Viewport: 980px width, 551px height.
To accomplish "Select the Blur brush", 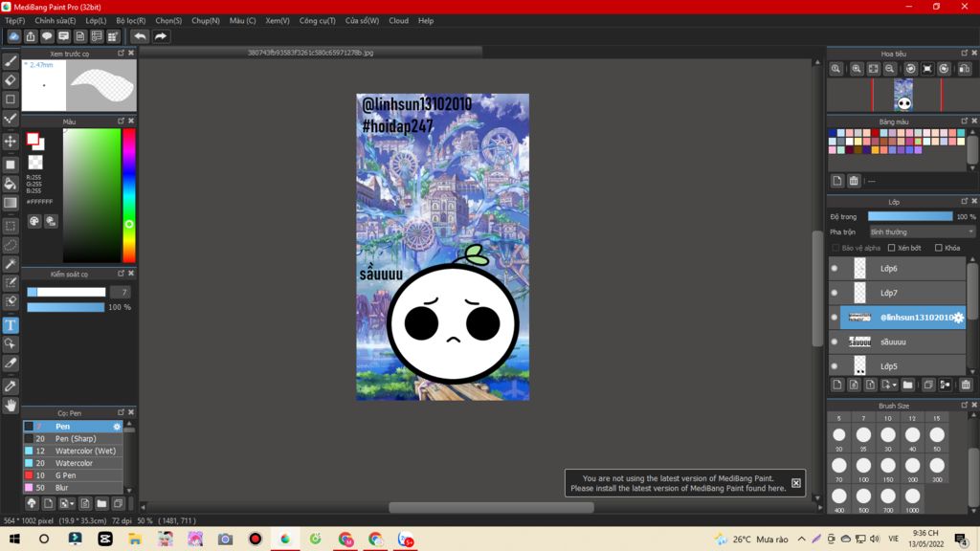I will pyautogui.click(x=73, y=487).
